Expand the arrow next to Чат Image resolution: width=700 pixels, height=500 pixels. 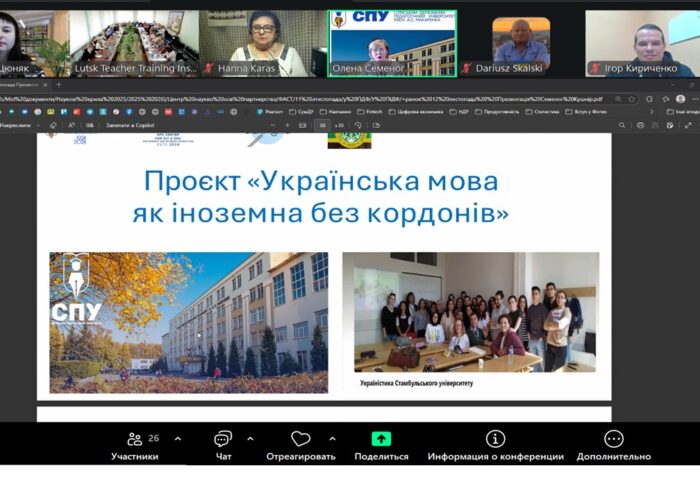(250, 439)
